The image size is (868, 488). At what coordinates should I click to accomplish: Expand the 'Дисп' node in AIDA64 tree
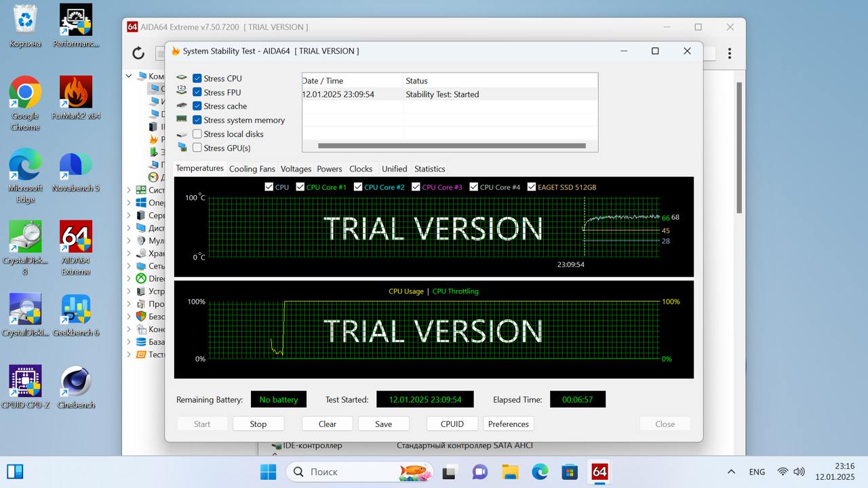129,228
